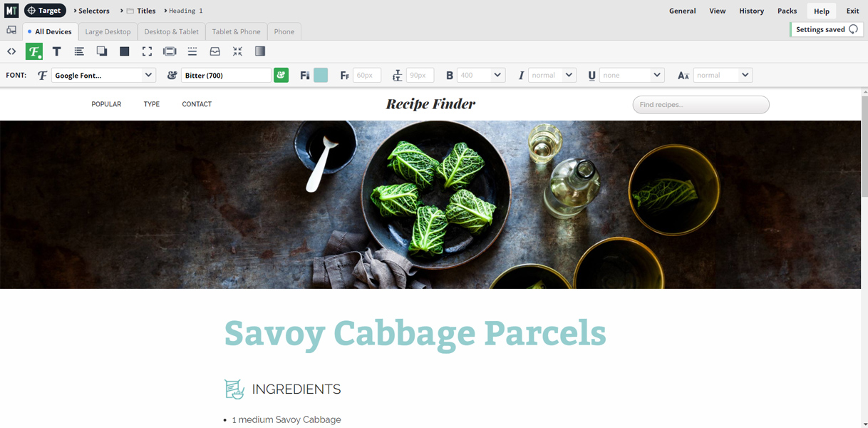Open the History menu
Viewport: 868px width, 428px height.
(x=751, y=11)
